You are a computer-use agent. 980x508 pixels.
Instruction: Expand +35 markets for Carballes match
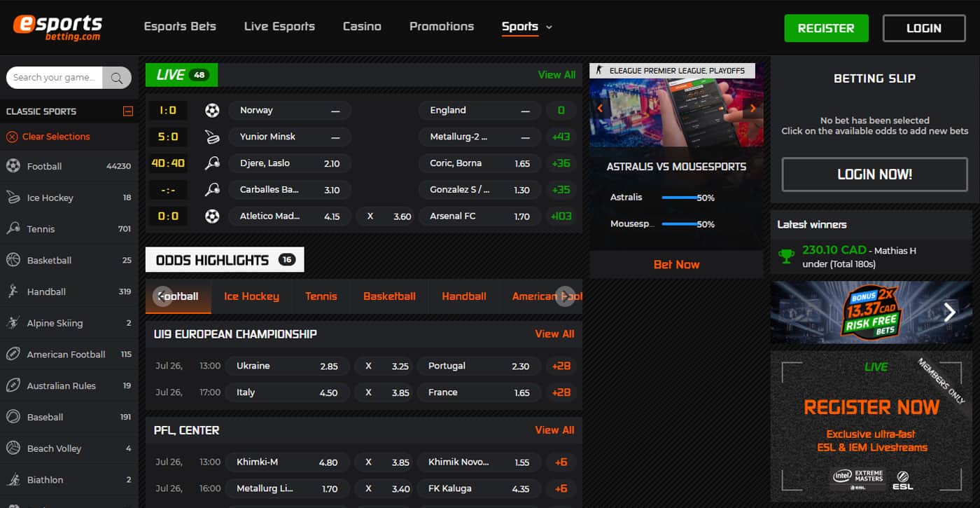(x=561, y=190)
